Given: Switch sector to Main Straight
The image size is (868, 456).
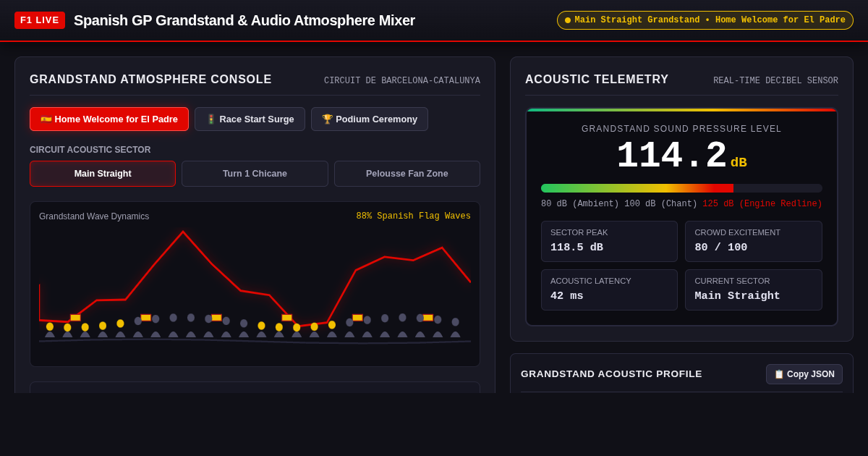Looking at the screenshot, I should click(103, 174).
